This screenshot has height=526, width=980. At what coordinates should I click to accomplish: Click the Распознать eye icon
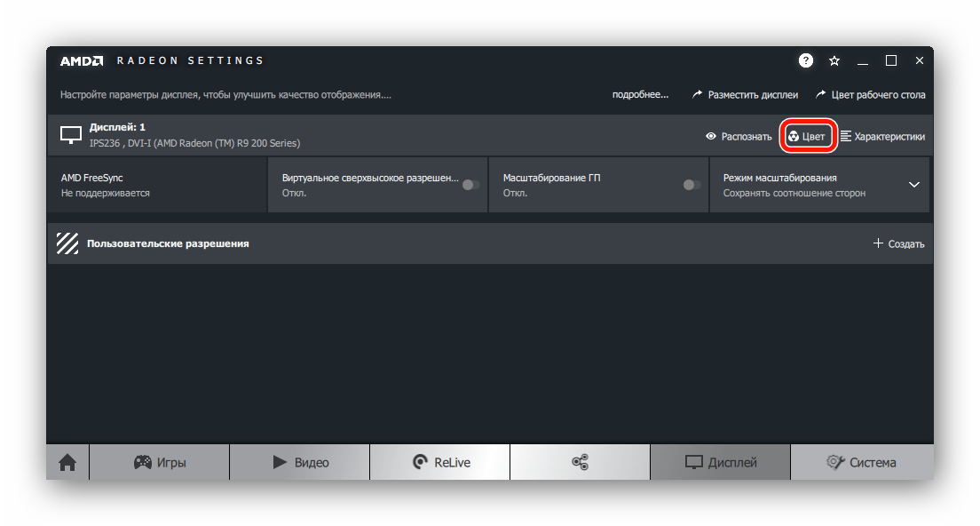710,137
